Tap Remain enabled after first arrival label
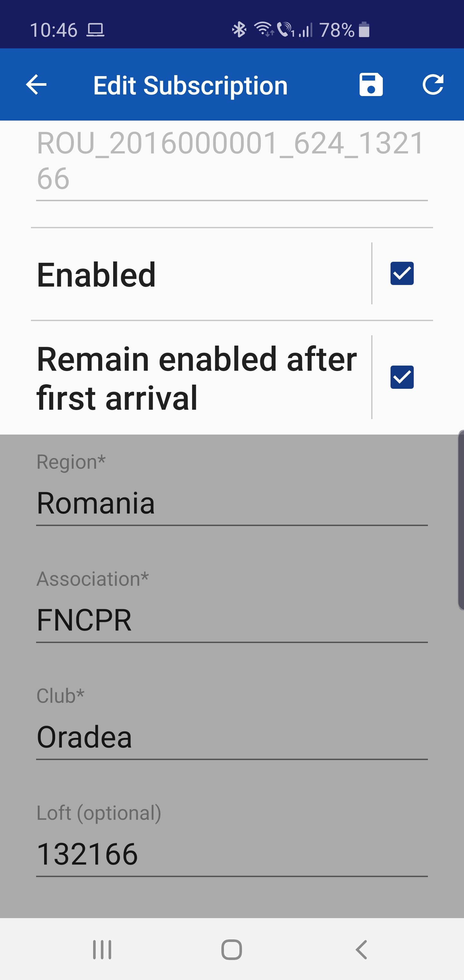 click(x=197, y=378)
